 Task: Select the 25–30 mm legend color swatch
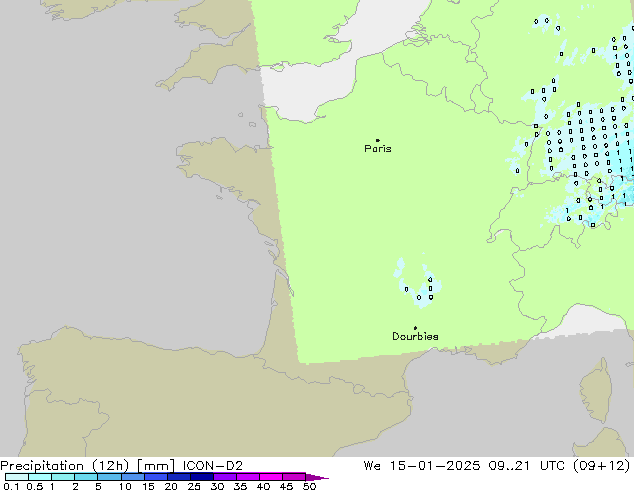point(202,477)
